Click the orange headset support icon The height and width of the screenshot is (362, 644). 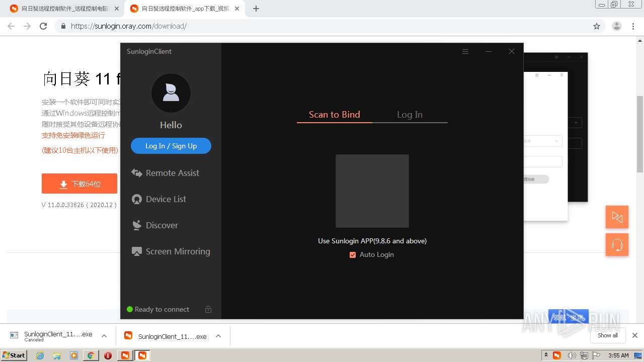click(617, 245)
